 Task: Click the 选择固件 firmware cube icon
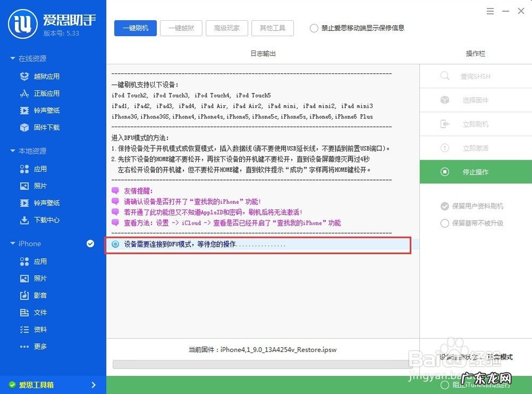point(445,100)
